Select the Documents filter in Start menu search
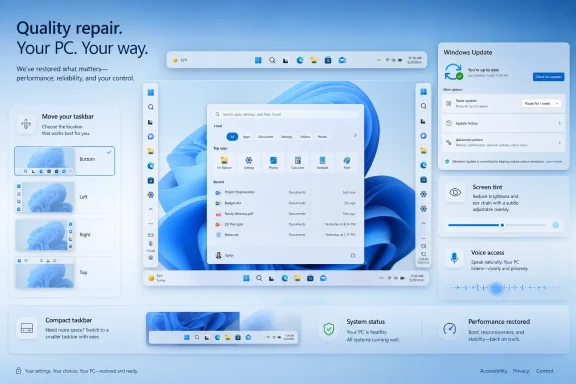The image size is (576, 384). (x=266, y=137)
